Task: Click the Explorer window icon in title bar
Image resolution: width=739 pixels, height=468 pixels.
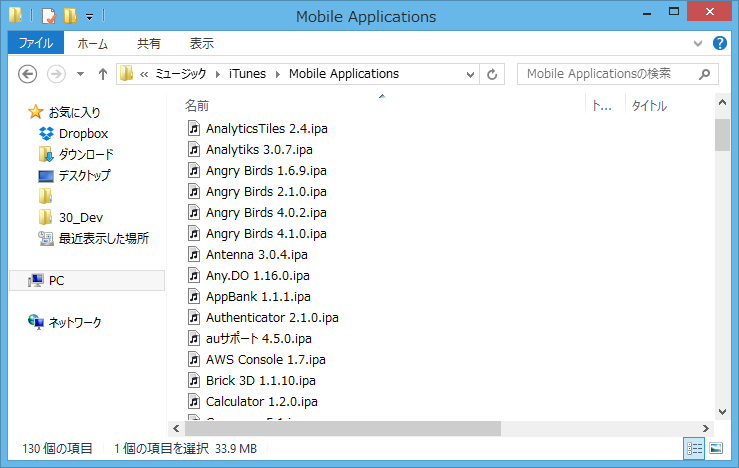Action: pos(15,16)
